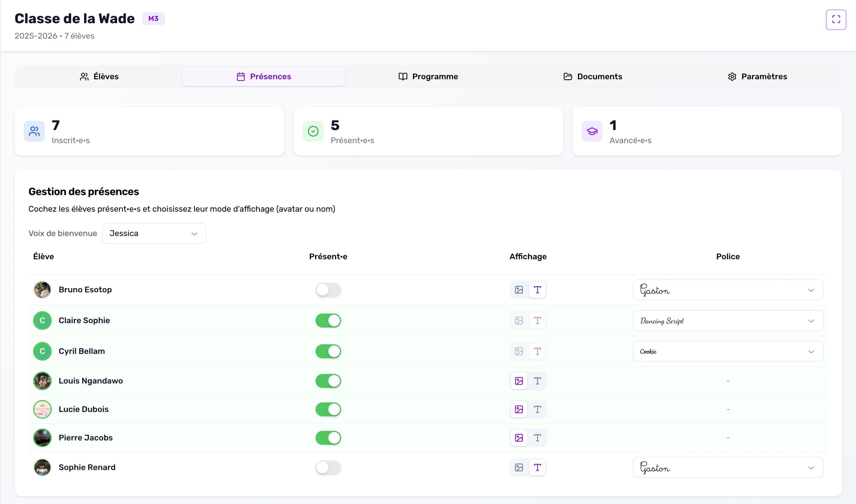Go to the Documents tab
Viewport: 856px width, 504px height.
[x=593, y=76]
